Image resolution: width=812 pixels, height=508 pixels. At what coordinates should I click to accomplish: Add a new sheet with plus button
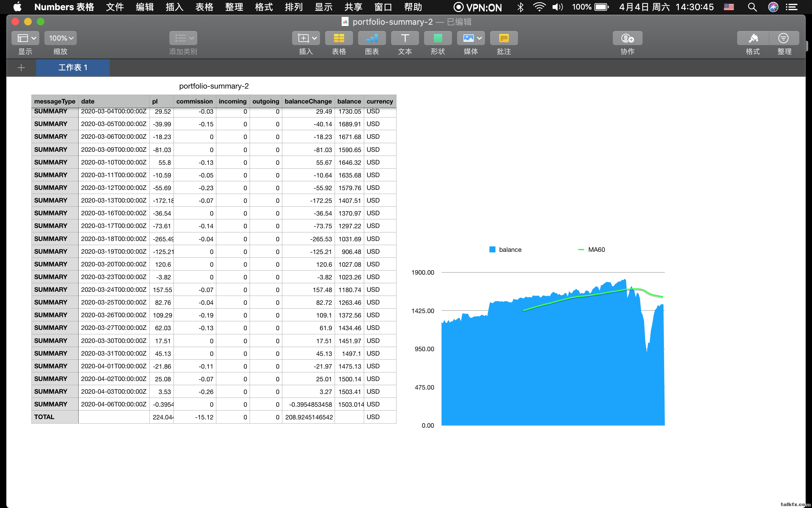(21, 68)
